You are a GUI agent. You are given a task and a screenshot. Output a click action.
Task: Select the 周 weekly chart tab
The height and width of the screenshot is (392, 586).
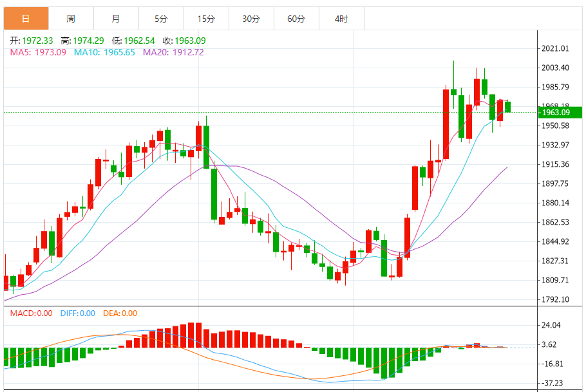[71, 19]
